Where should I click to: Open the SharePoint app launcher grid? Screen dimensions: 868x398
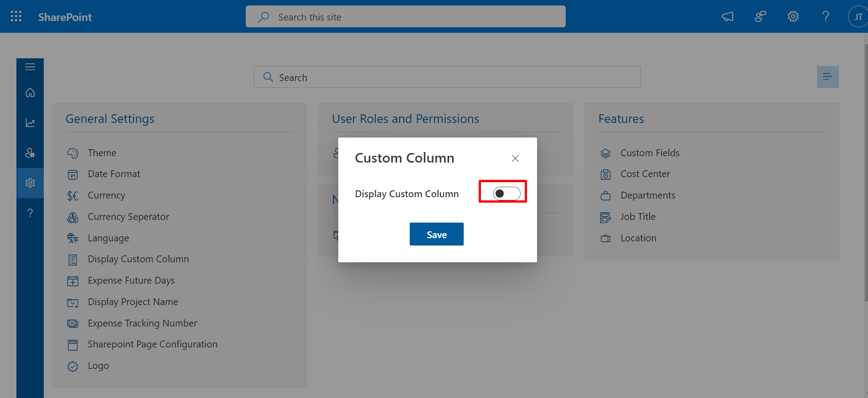(x=16, y=16)
